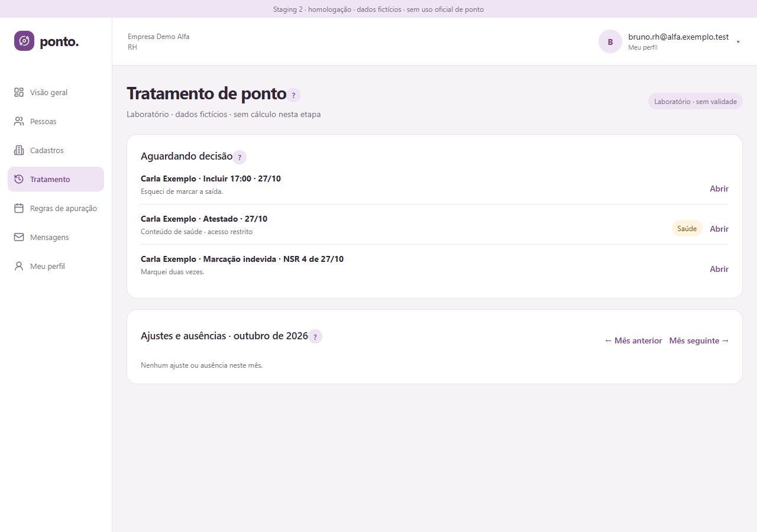Select Regras de apuração menu label
The height and width of the screenshot is (532, 757).
(x=63, y=209)
